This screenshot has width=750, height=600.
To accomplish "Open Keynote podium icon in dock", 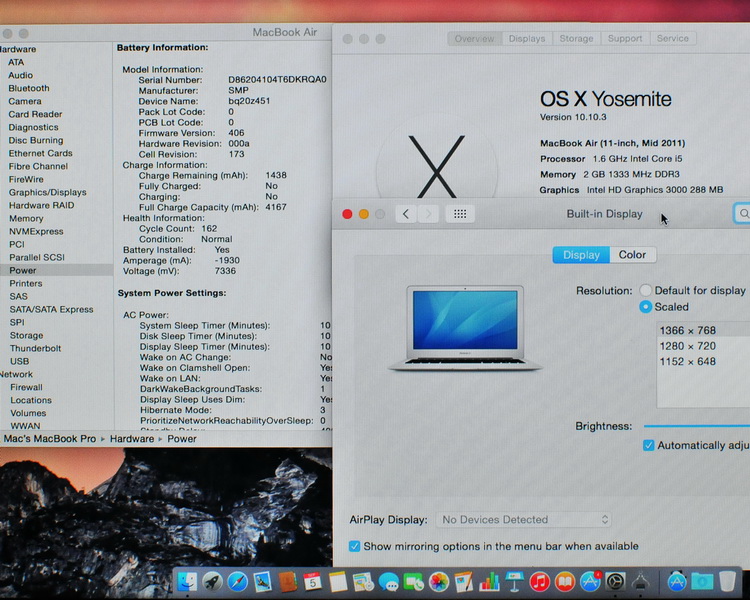I will tap(514, 582).
